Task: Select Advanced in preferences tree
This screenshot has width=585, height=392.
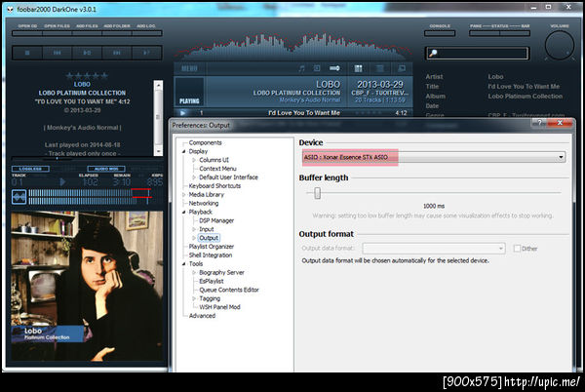Action: [202, 316]
